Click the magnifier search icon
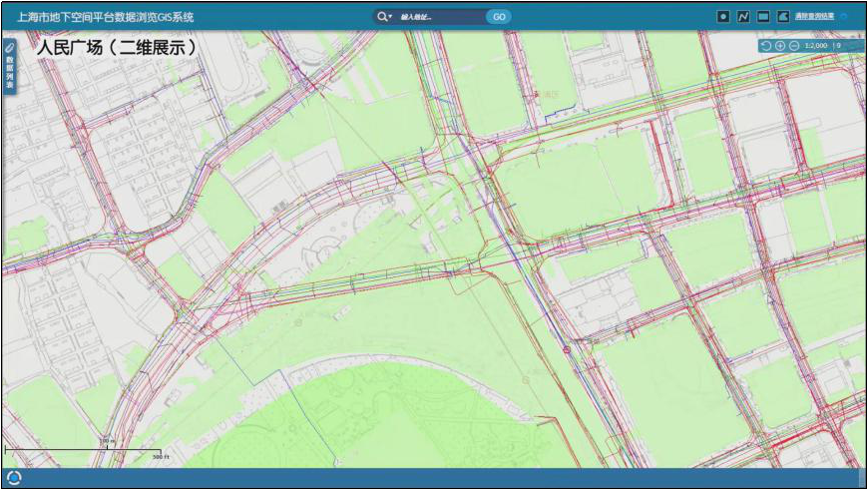Viewport: 868px width, 491px height. pos(382,17)
